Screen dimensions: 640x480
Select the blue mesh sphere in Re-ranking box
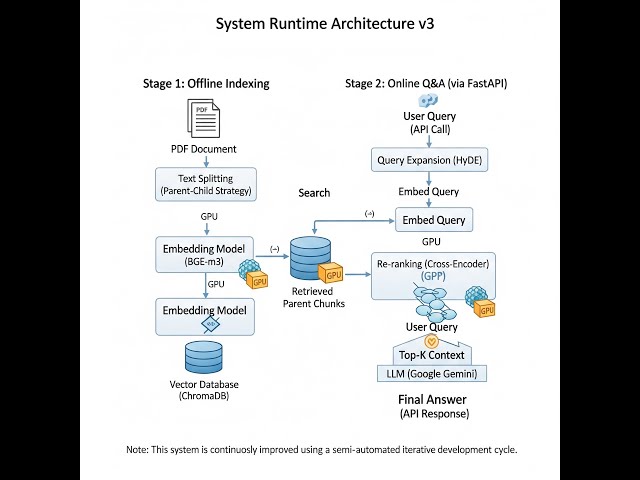[x=476, y=295]
